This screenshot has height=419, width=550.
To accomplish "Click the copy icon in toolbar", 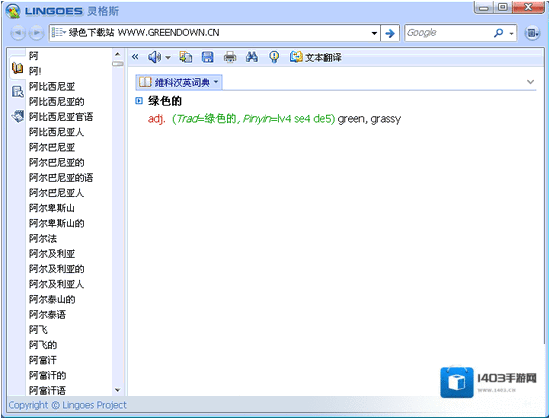I will point(186,57).
